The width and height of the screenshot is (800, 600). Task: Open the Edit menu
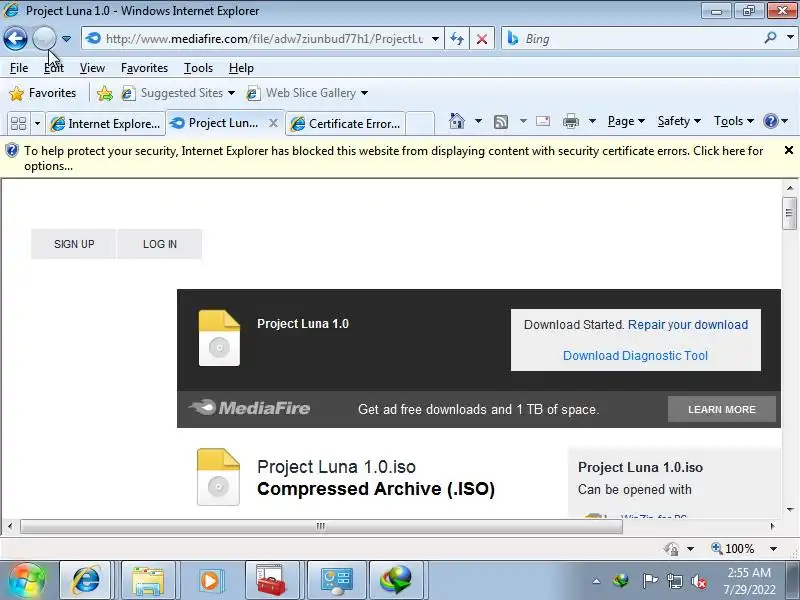point(54,68)
